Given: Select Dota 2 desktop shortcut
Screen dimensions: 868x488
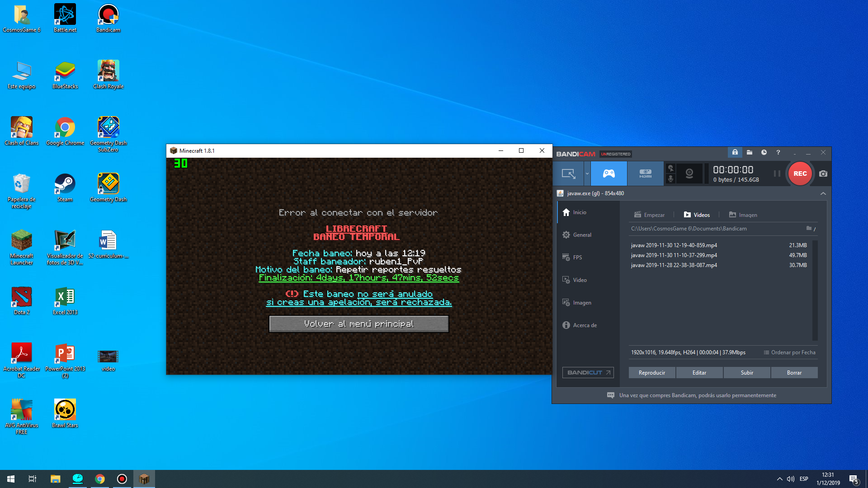Looking at the screenshot, I should pos(22,300).
